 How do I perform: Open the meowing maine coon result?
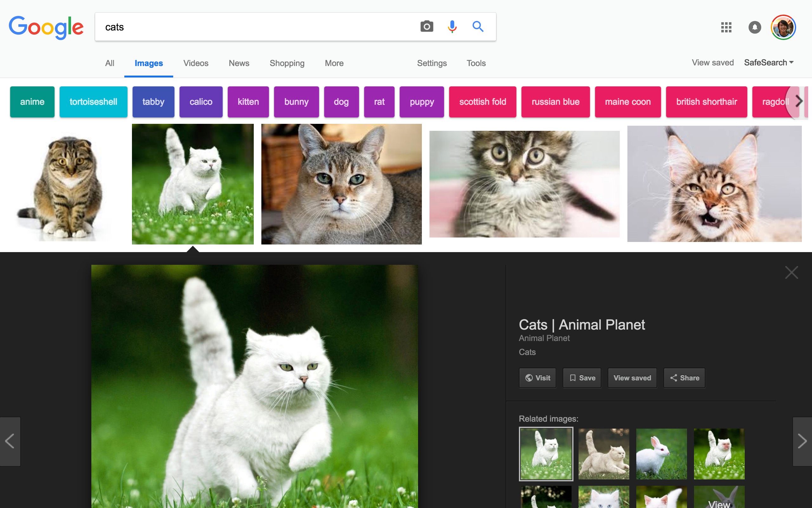pyautogui.click(x=714, y=184)
